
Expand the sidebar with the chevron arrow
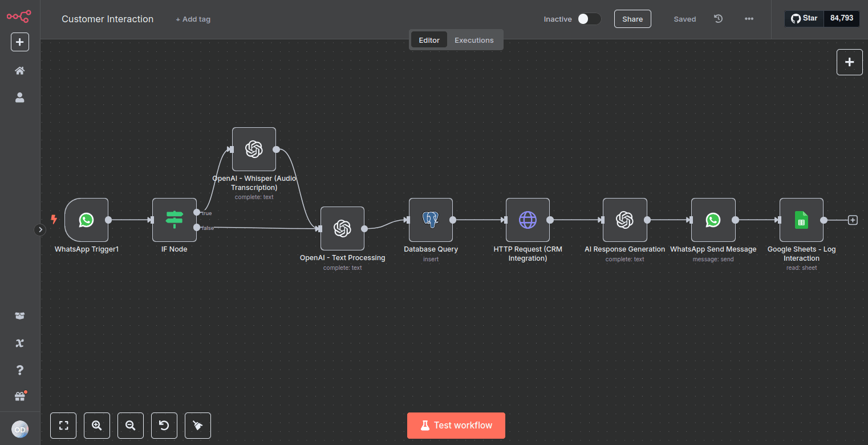(x=40, y=230)
